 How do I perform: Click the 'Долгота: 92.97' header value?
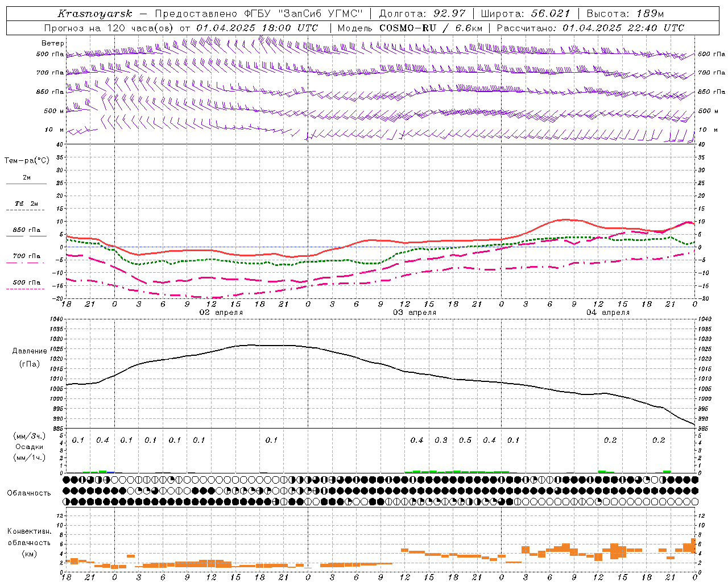pos(423,14)
